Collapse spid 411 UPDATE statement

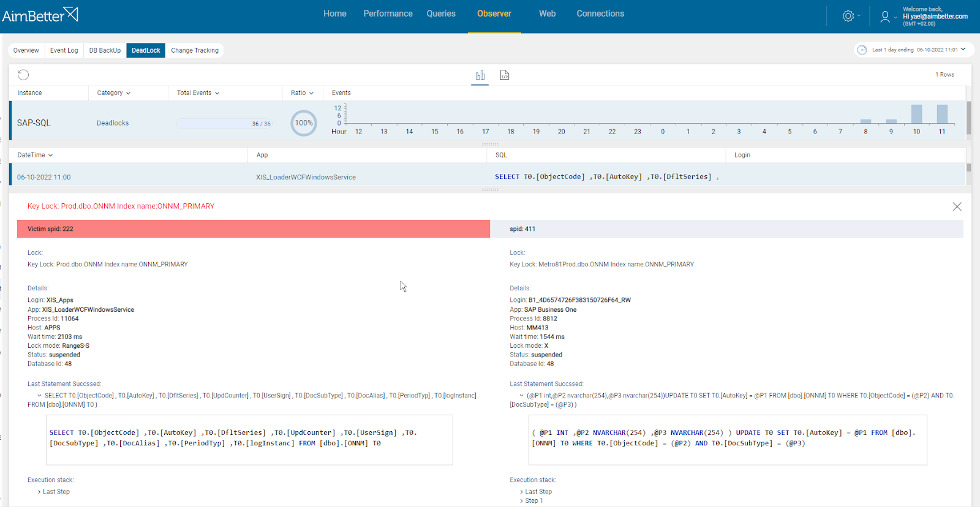pos(522,396)
